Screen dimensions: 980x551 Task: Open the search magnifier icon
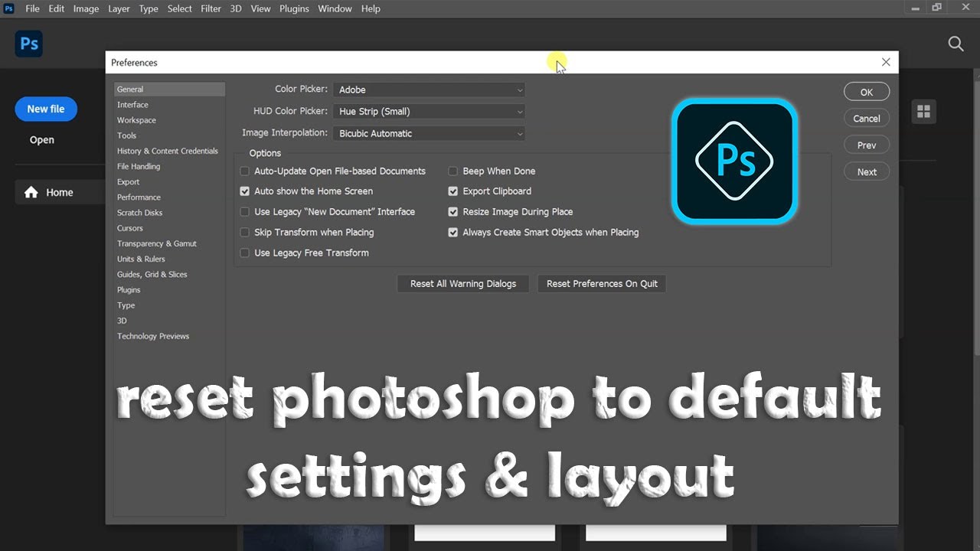pos(955,44)
